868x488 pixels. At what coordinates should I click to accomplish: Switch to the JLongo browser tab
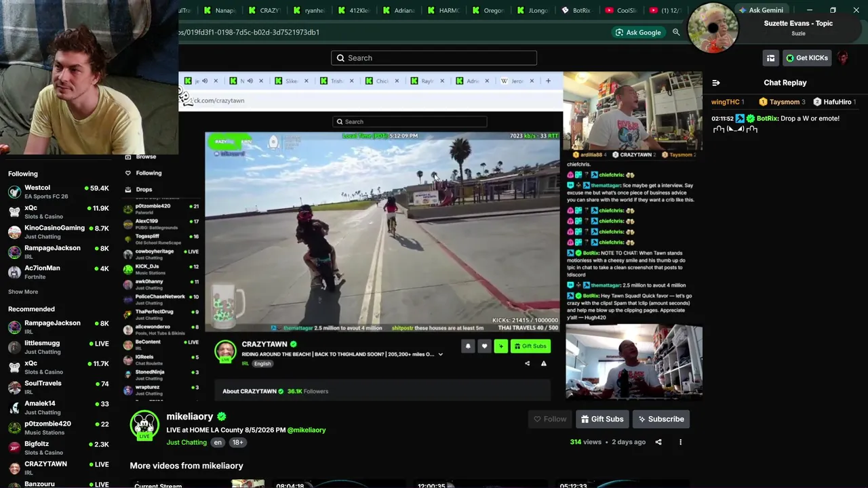[533, 10]
